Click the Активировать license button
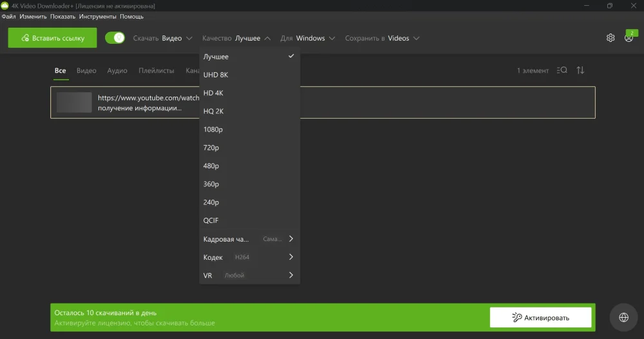 [x=540, y=317]
